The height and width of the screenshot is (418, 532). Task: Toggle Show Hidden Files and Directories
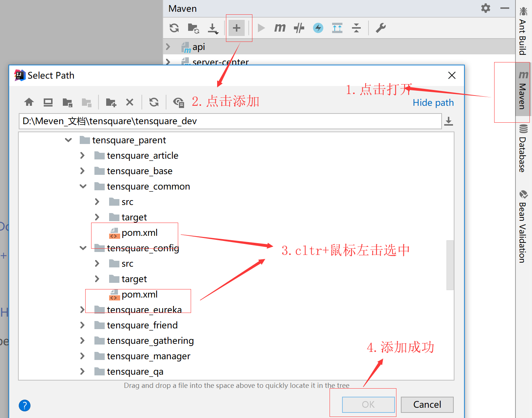tap(179, 102)
